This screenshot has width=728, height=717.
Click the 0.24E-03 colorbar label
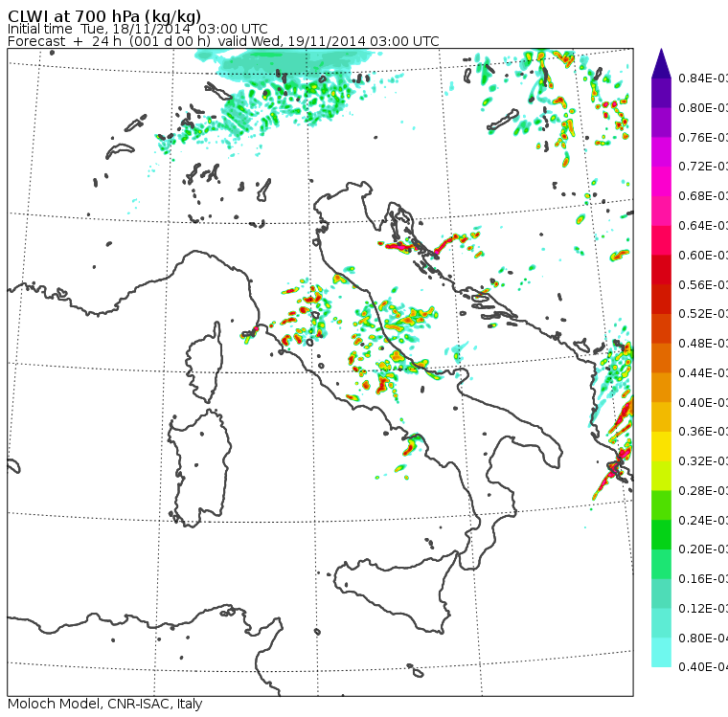point(703,520)
